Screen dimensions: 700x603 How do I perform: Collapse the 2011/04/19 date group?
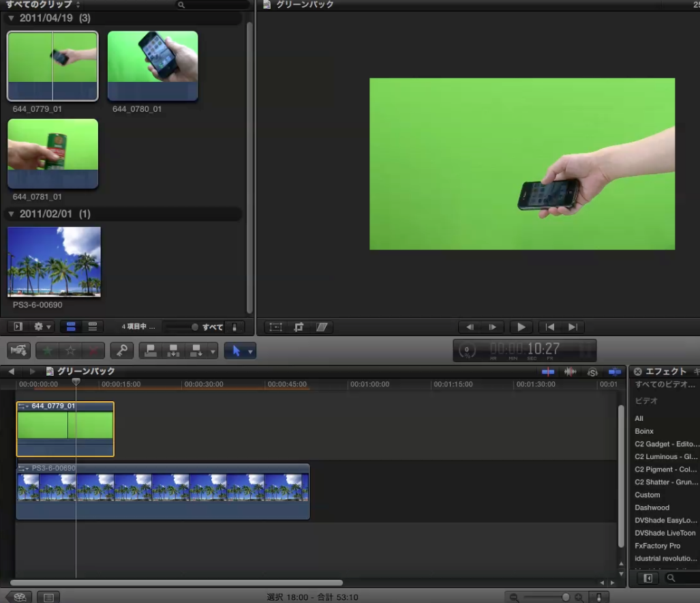11,18
